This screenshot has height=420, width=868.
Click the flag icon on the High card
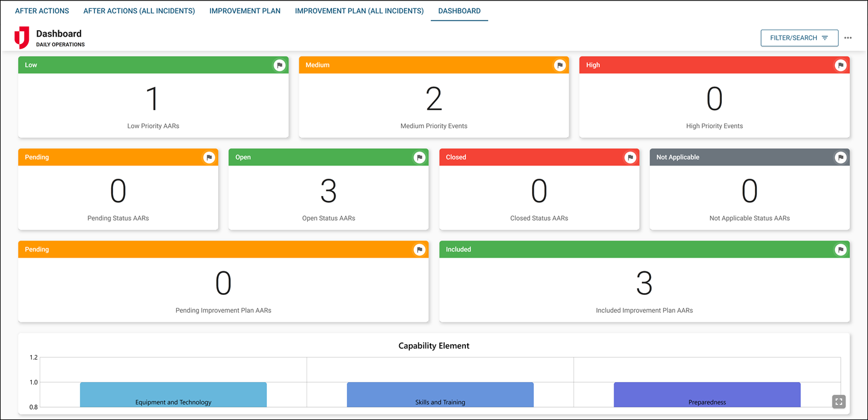coord(840,65)
